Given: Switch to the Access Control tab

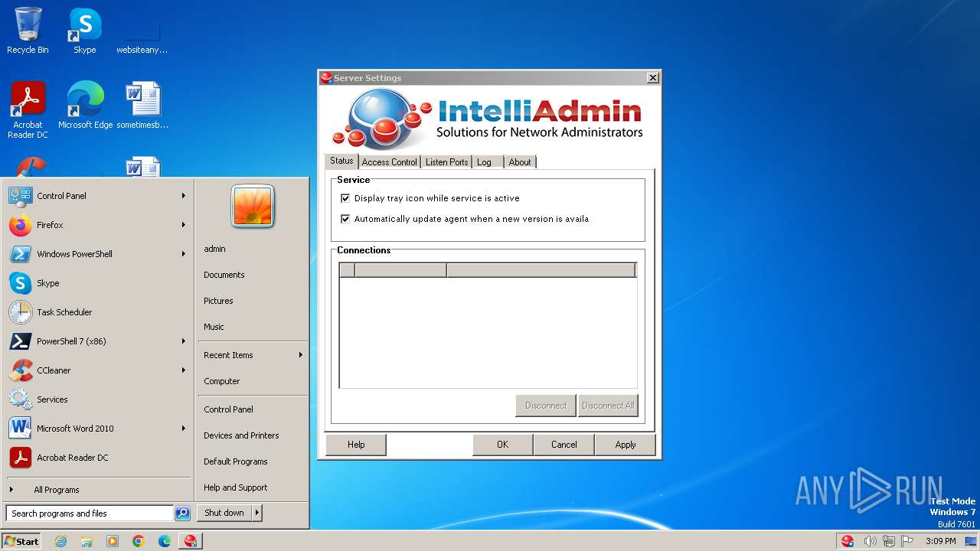Looking at the screenshot, I should point(390,162).
